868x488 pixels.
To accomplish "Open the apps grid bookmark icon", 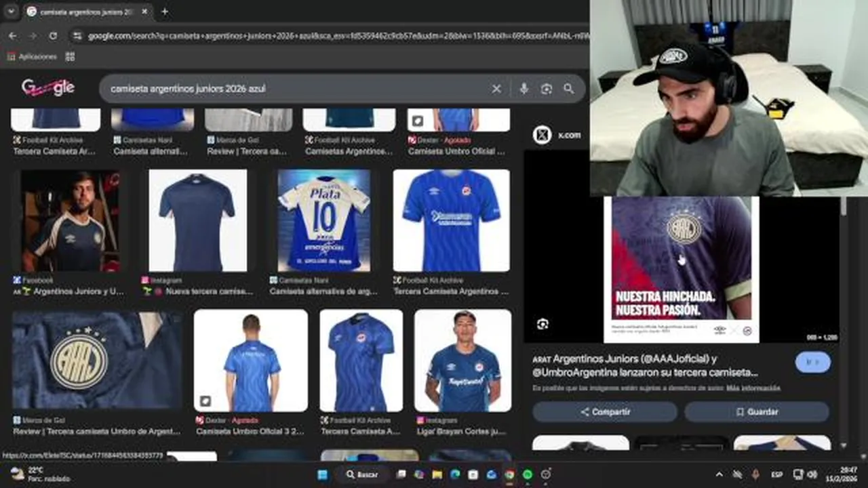I will point(70,56).
